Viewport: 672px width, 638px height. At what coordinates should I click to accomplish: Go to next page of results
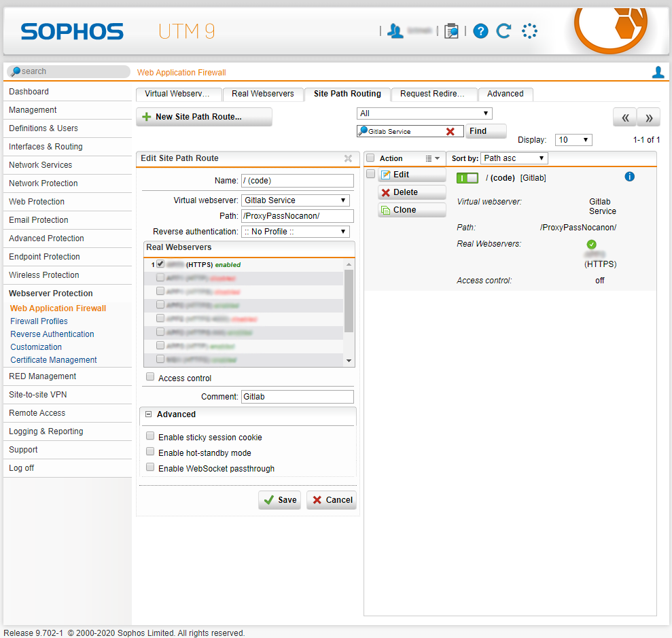point(649,118)
